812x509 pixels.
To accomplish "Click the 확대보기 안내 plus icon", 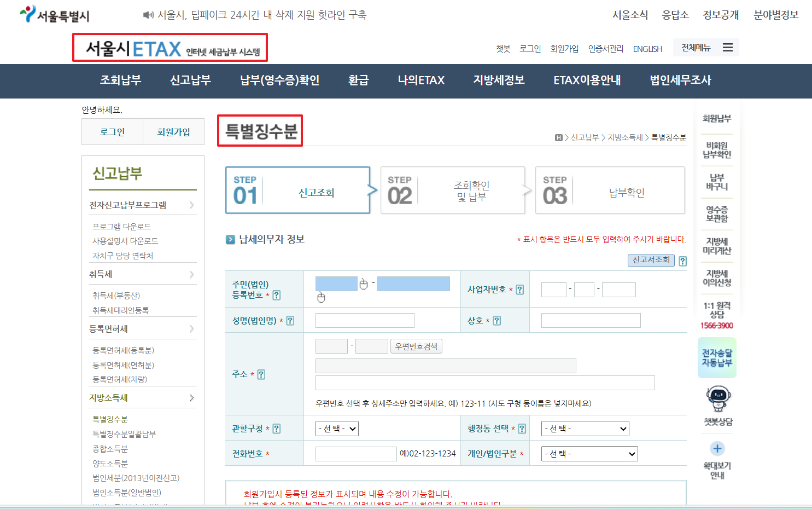I will pyautogui.click(x=717, y=449).
